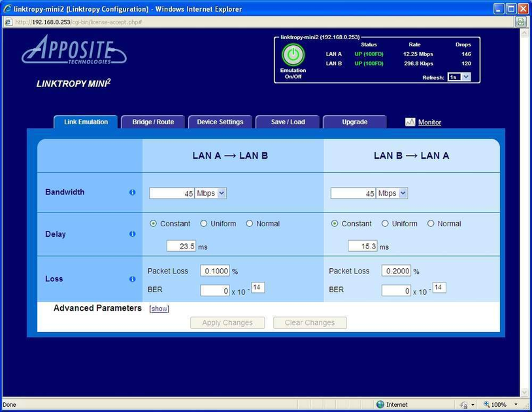Click the Loss info icon
This screenshot has width=532, height=412.
coord(132,279)
